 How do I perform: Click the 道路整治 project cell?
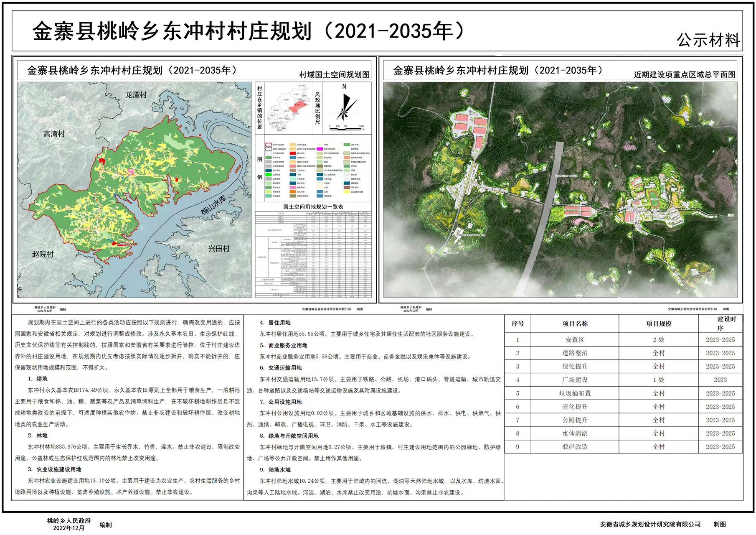575,353
